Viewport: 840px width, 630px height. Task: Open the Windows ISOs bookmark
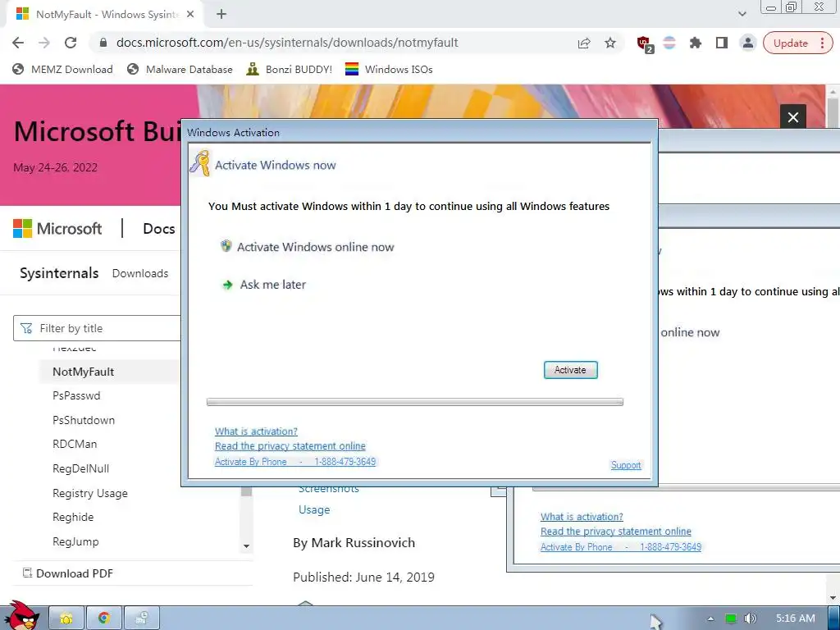point(389,69)
